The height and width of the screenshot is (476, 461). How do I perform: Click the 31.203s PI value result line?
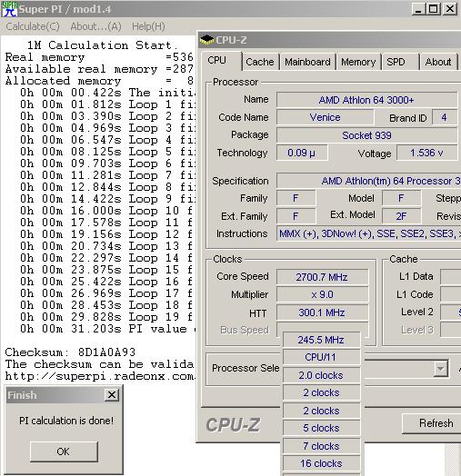[x=107, y=329]
